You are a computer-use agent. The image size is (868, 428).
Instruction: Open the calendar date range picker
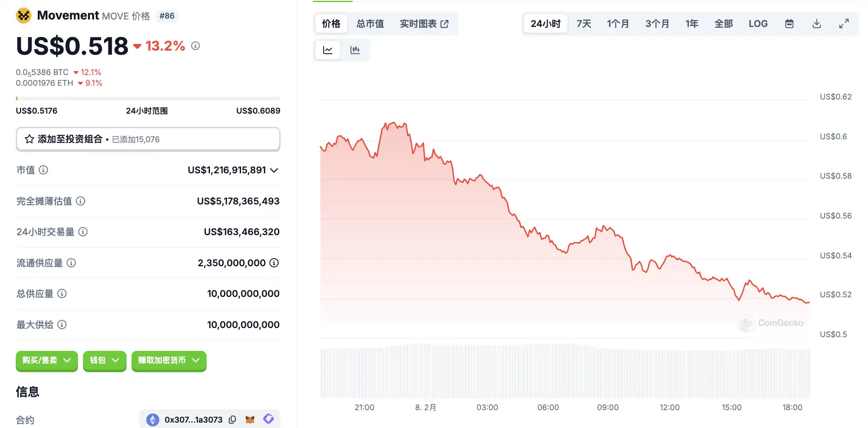[789, 24]
